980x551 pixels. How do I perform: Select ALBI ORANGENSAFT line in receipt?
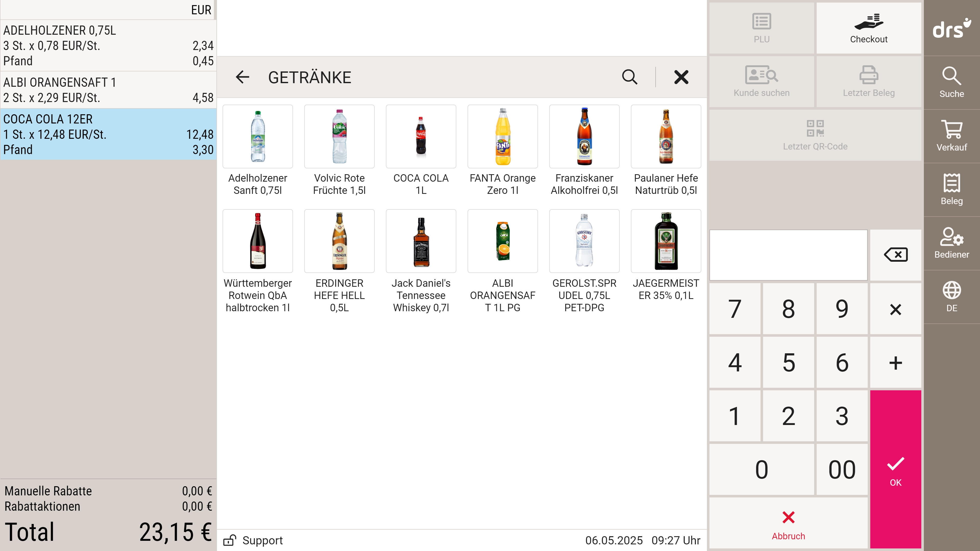108,90
